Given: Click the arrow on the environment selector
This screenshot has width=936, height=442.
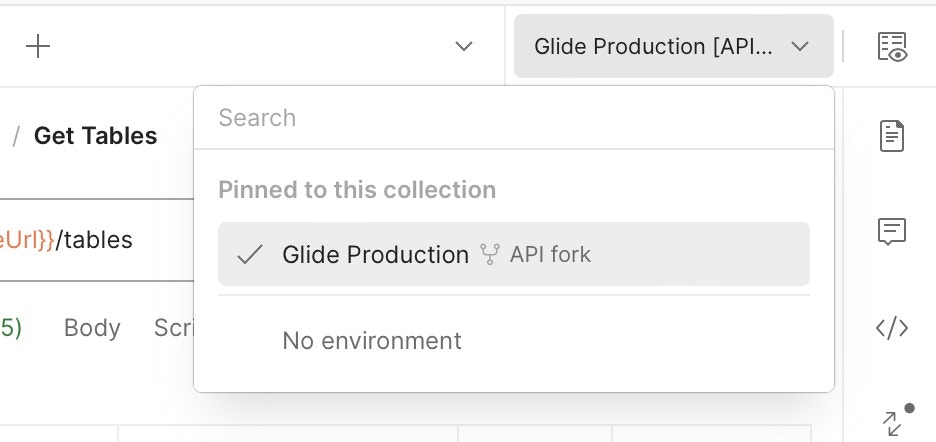Looking at the screenshot, I should (800, 46).
